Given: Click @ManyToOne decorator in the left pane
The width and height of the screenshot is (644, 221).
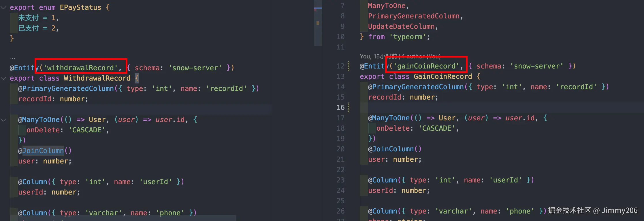Looking at the screenshot, I should (x=39, y=120).
